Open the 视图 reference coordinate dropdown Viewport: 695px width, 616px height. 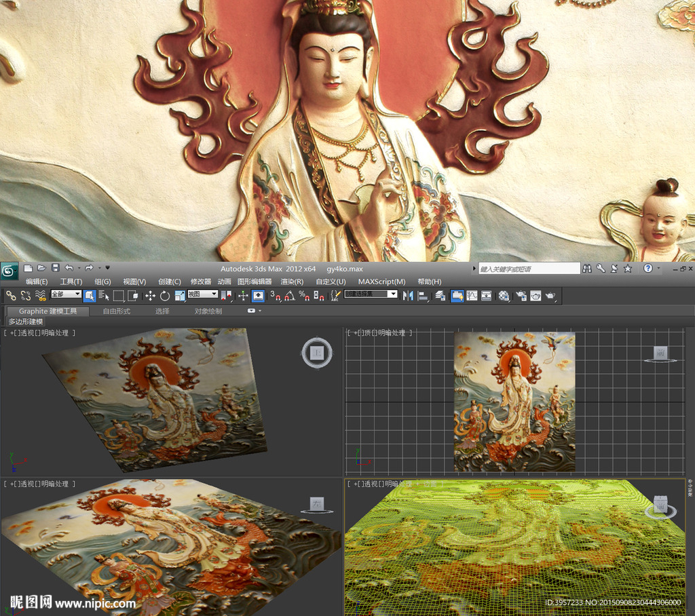click(202, 294)
